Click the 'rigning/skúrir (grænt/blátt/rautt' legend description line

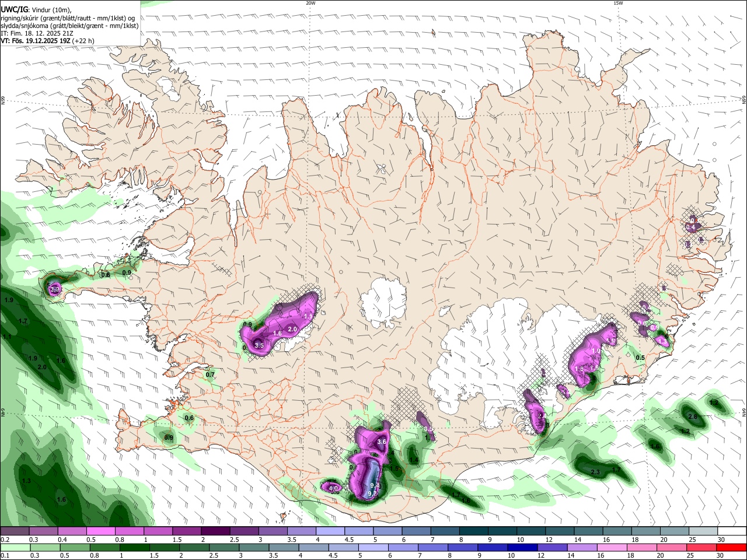coord(68,18)
